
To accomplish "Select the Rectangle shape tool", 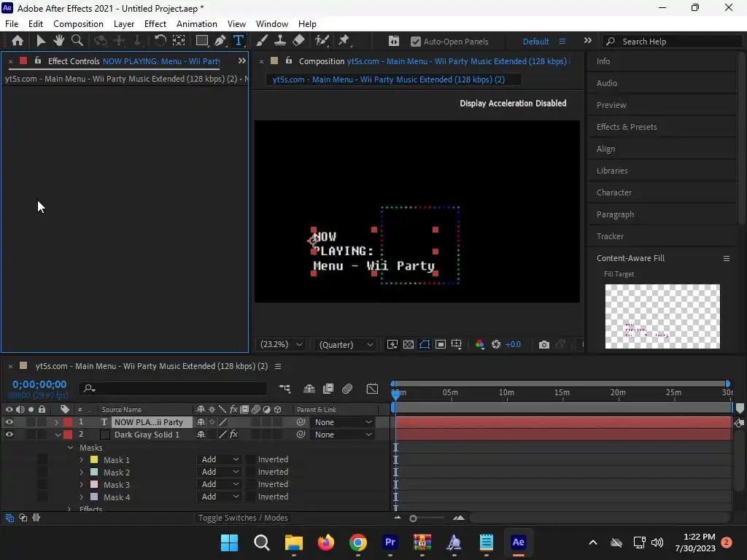I will click(x=202, y=41).
